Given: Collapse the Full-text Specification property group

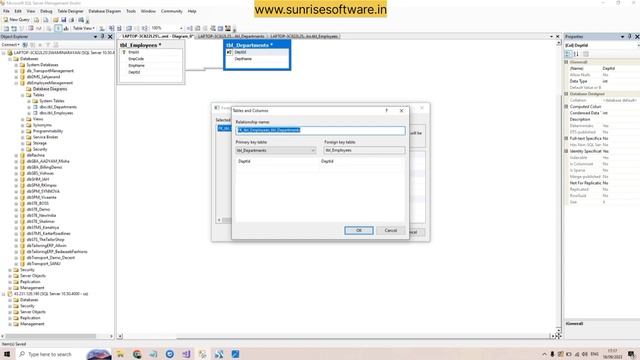Looking at the screenshot, I should 566,138.
